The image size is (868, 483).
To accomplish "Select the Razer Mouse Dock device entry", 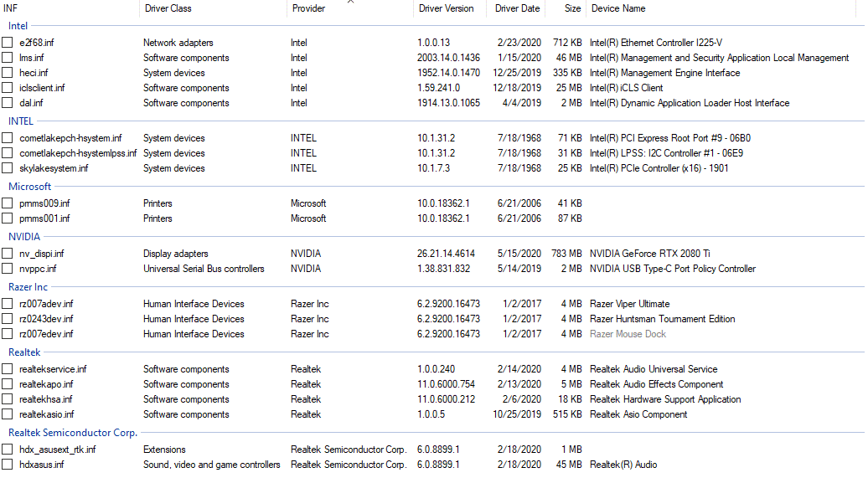I will point(628,334).
